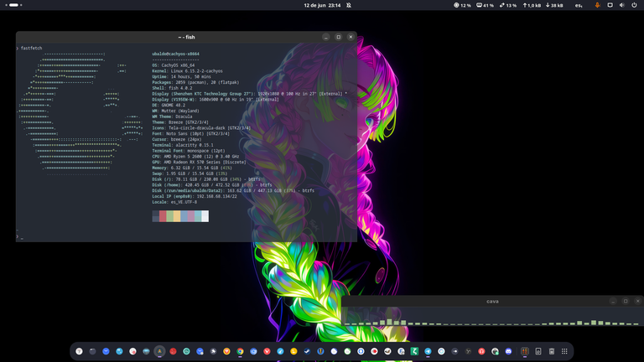644x362 pixels.
Task: Open the yellow circle app in the dock
Action: [293, 351]
